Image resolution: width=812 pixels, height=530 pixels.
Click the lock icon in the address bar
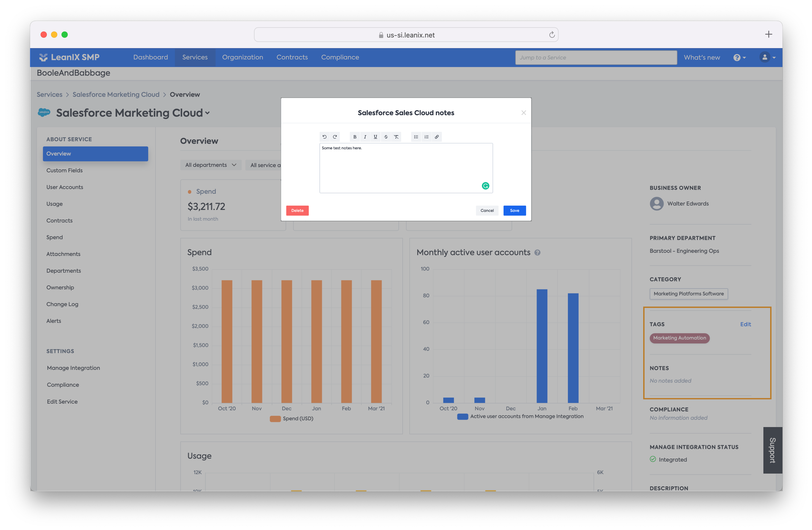[x=381, y=35]
